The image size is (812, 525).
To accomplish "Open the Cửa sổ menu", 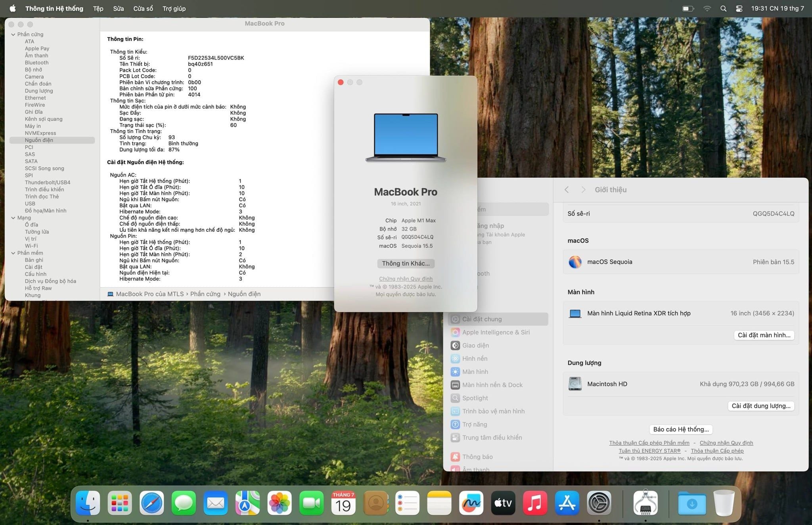I will tap(143, 8).
